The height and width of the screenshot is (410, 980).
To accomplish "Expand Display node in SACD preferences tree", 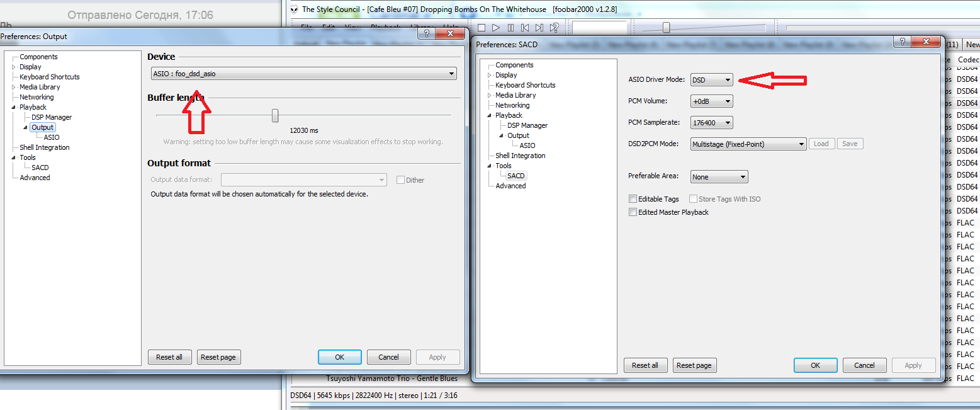I will click(x=489, y=75).
